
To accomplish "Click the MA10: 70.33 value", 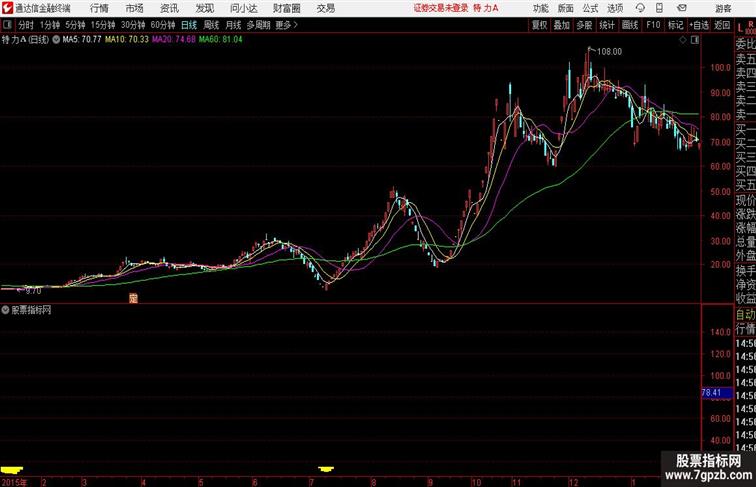I will pyautogui.click(x=127, y=40).
